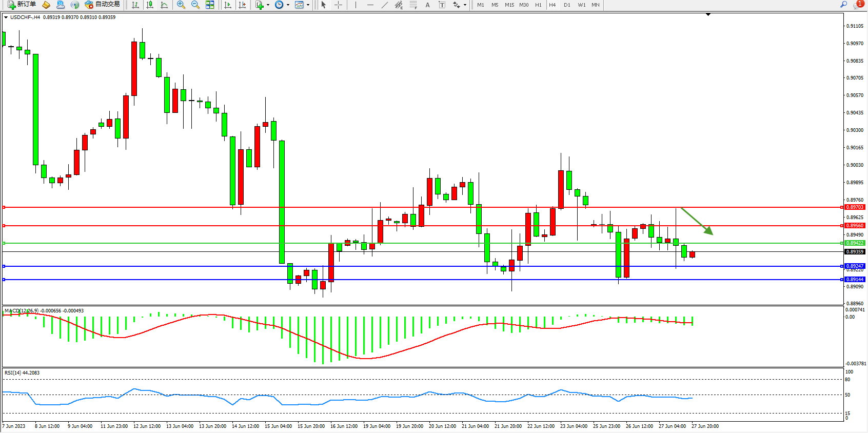868x433 pixels.
Task: Switch chart to bar chart display
Action: [x=135, y=5]
